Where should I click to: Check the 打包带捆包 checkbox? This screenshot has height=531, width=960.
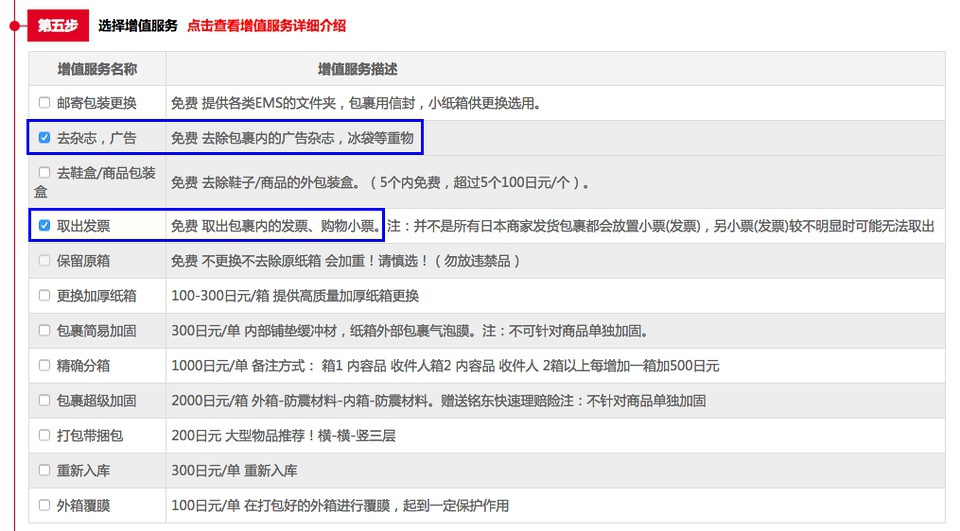pos(44,435)
